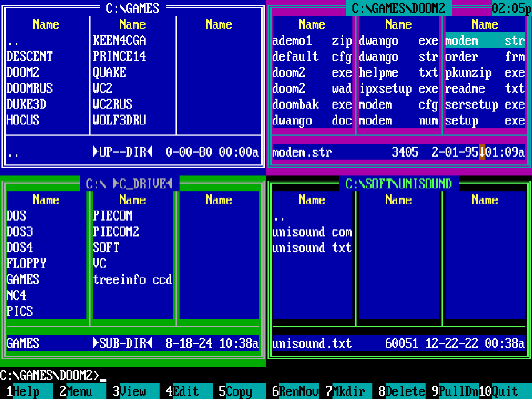This screenshot has width=532, height=399.
Task: Click the command line prompt C:\GAMES\DOOM2>
Action: coord(50,375)
